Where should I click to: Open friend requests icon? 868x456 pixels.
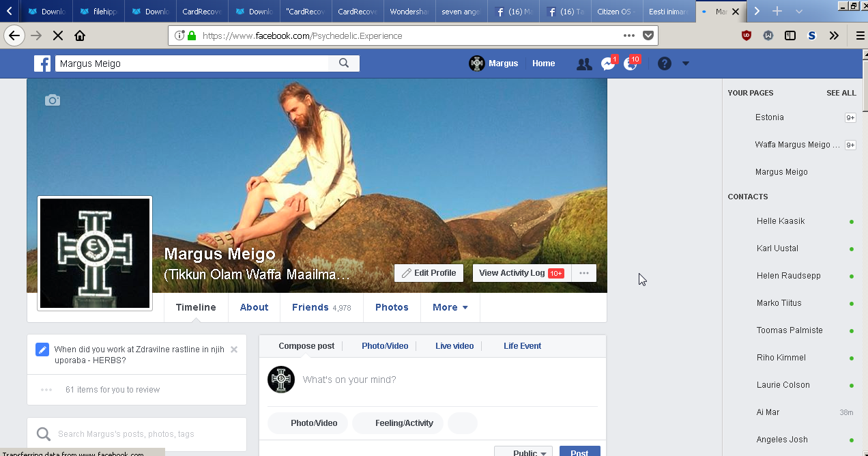[x=584, y=64]
